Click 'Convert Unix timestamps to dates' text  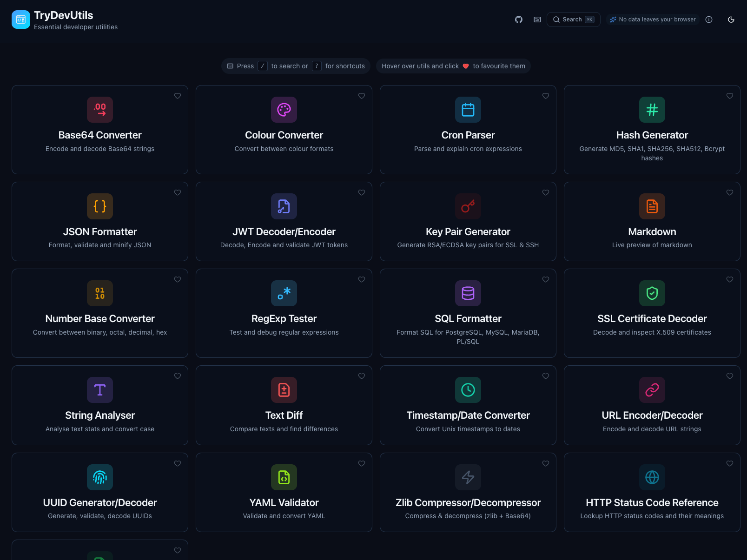[x=468, y=429]
